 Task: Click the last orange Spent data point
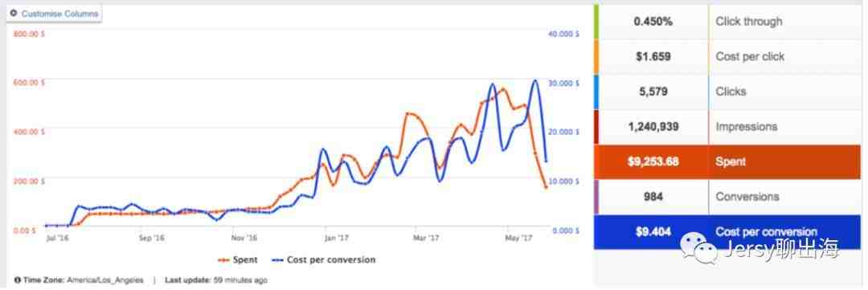(546, 188)
